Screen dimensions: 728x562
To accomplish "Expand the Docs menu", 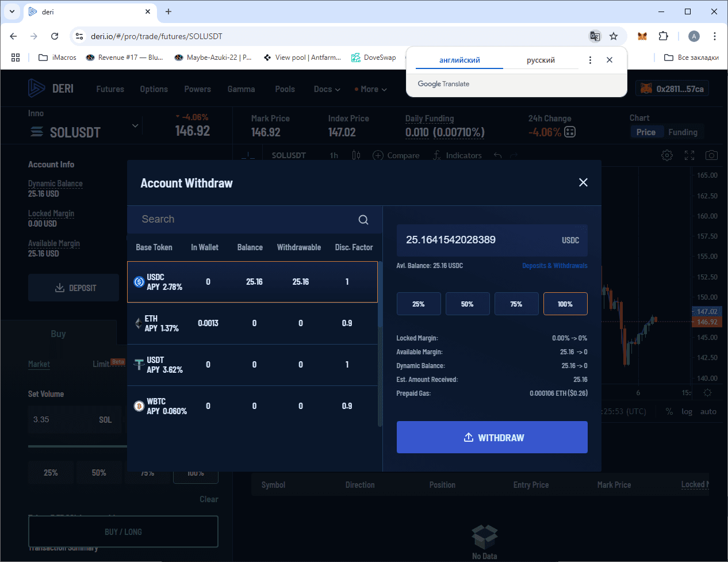I will coord(327,89).
